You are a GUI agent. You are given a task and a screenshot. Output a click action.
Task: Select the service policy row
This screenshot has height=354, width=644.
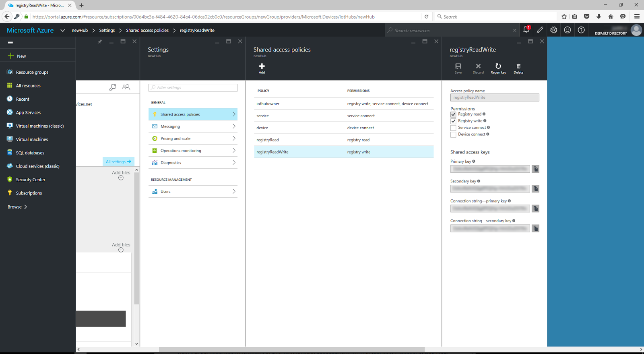point(344,116)
